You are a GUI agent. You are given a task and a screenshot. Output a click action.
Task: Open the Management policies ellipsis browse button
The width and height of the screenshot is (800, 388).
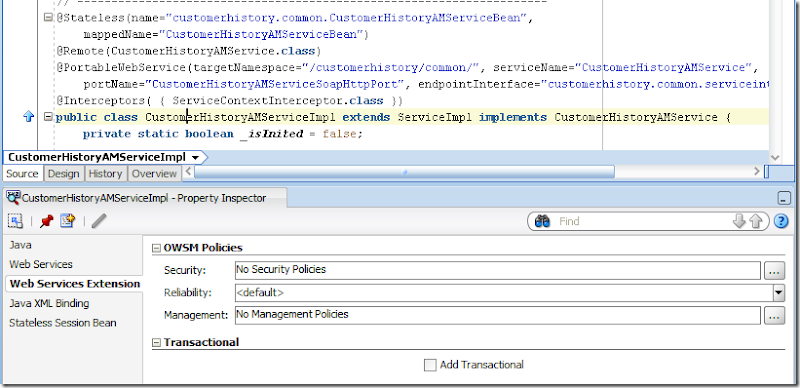point(774,316)
